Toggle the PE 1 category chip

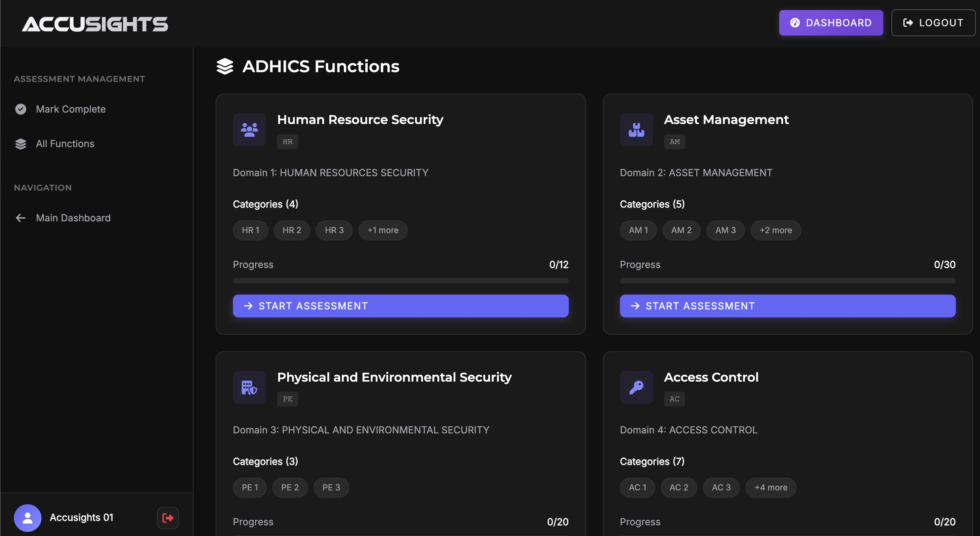coord(249,487)
